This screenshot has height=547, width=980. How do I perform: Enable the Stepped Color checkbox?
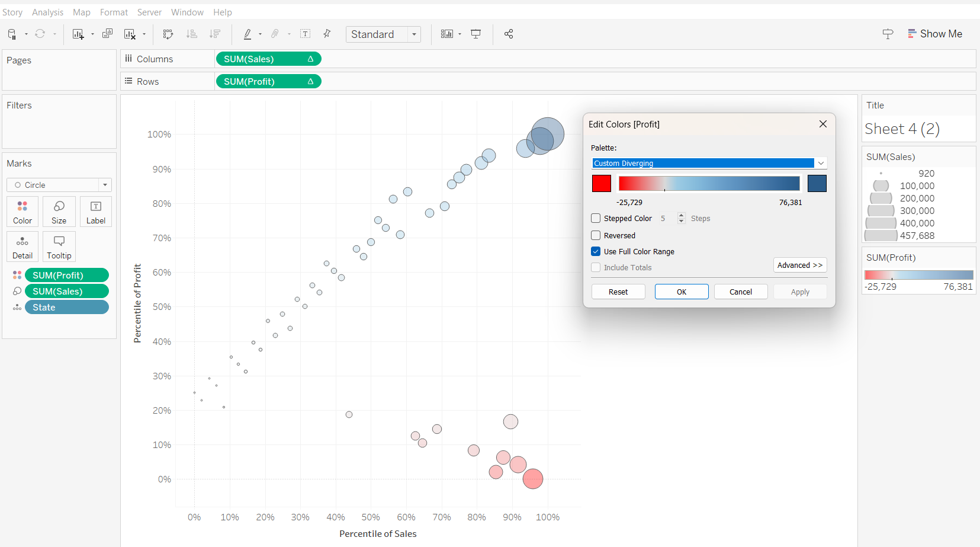click(596, 218)
